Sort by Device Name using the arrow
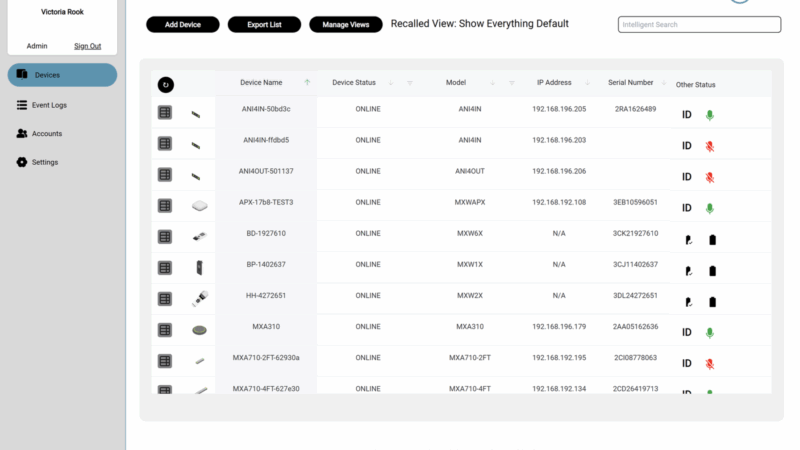 click(307, 83)
